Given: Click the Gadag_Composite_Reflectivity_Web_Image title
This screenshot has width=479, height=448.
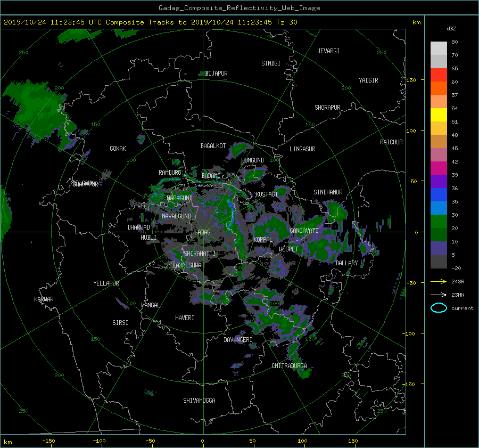Looking at the screenshot, I should tap(239, 8).
